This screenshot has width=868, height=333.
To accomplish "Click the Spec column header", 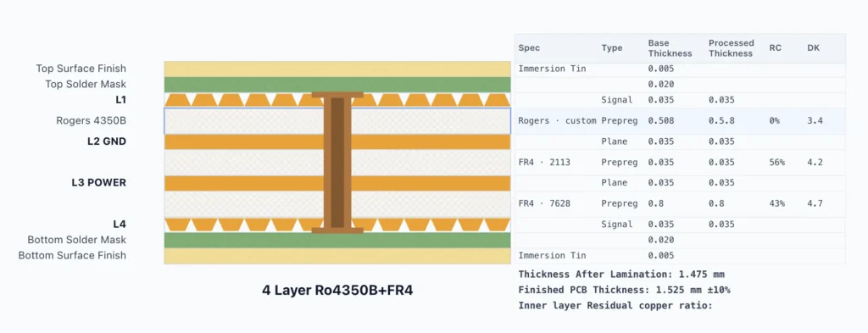I will tap(529, 48).
